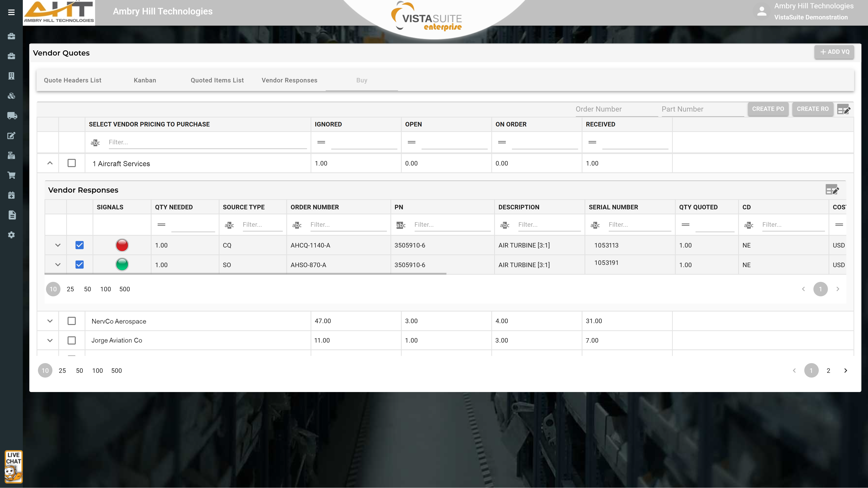The height and width of the screenshot is (488, 868).
Task: Switch to the Kanban tab
Action: pos(145,80)
